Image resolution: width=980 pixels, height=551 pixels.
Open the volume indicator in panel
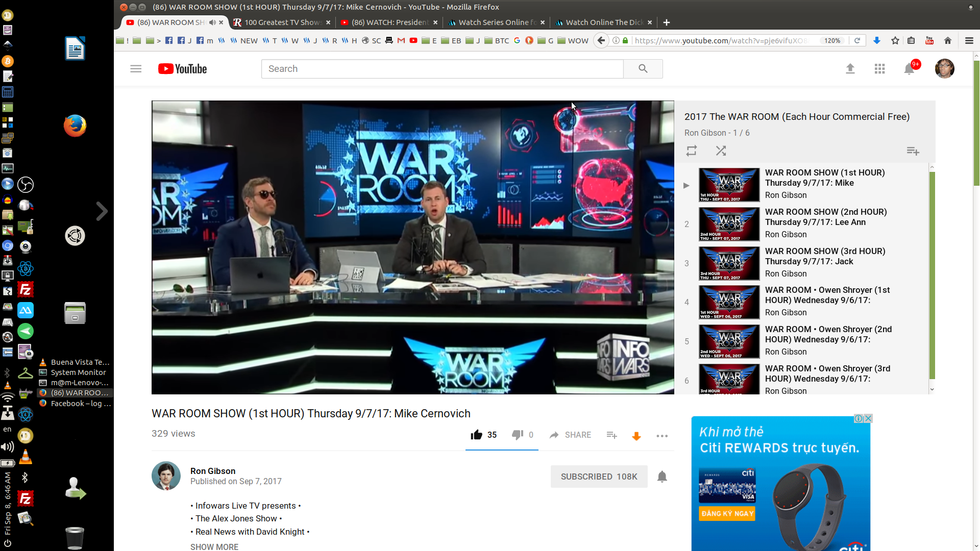coord(7,447)
